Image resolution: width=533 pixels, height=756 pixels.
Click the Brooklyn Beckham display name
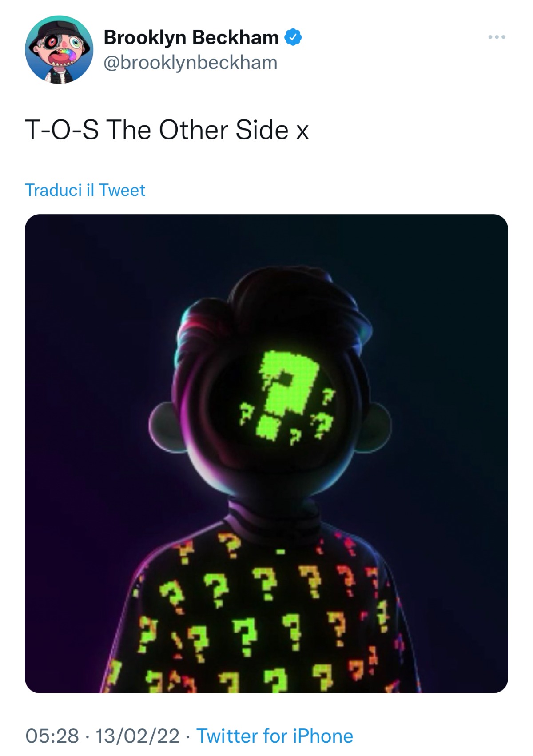[x=191, y=37]
